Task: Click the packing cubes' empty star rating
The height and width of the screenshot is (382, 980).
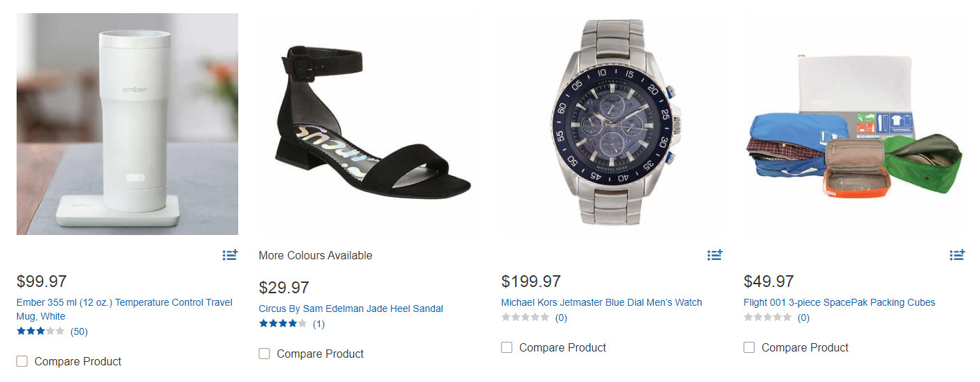Action: [767, 318]
